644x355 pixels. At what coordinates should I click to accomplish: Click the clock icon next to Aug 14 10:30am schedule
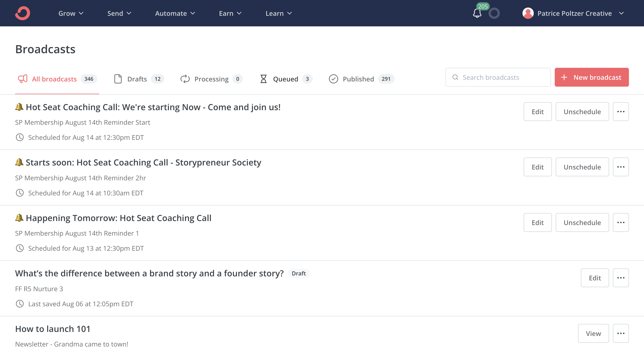click(x=20, y=193)
